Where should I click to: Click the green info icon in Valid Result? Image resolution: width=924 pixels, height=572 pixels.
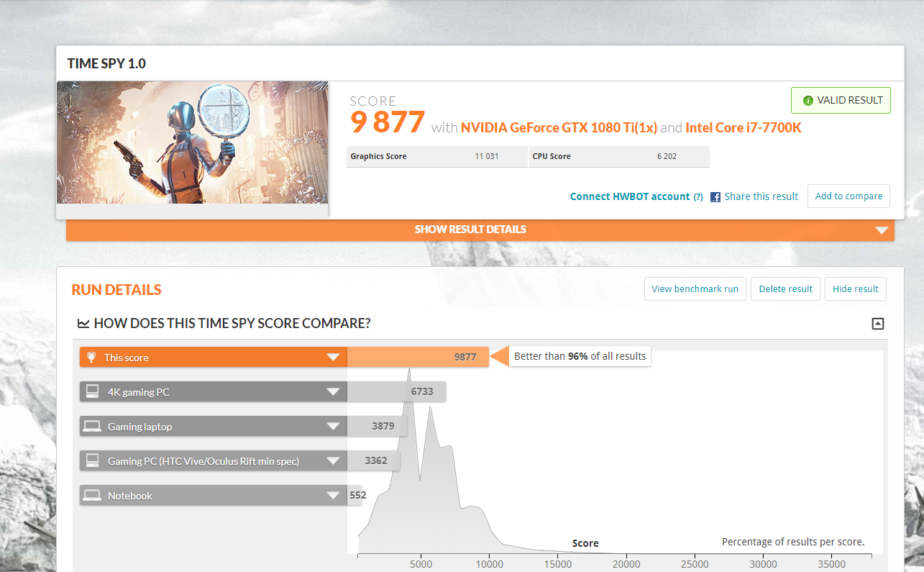coord(808,101)
